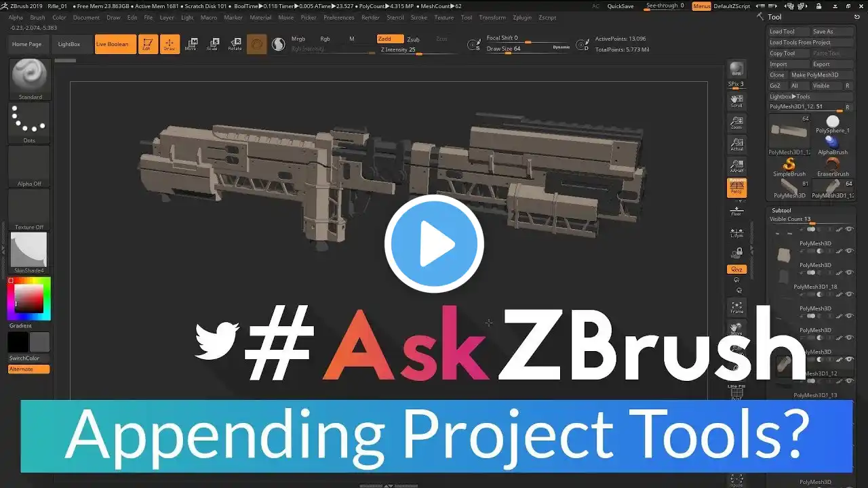Switch to the Scale mode icon
Screen dimensions: 868x488
pos(213,44)
